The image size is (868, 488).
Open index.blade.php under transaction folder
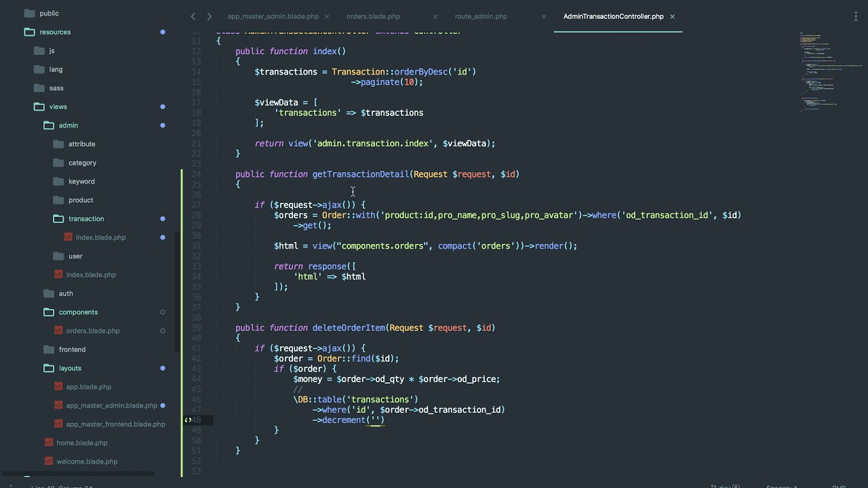point(100,237)
